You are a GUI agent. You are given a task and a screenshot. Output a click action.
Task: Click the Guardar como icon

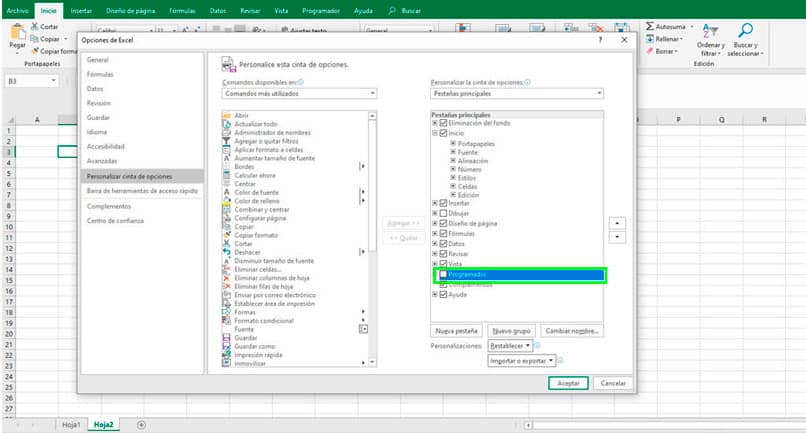pyautogui.click(x=226, y=346)
